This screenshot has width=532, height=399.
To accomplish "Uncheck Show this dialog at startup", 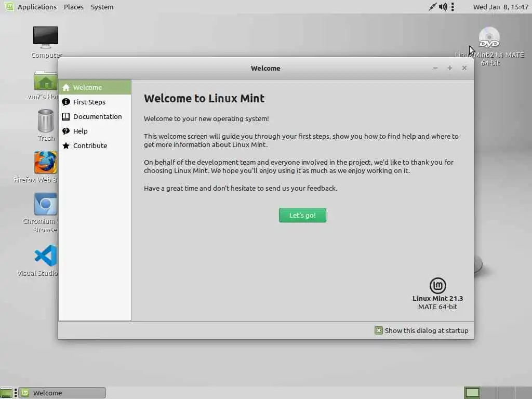I will coord(379,330).
